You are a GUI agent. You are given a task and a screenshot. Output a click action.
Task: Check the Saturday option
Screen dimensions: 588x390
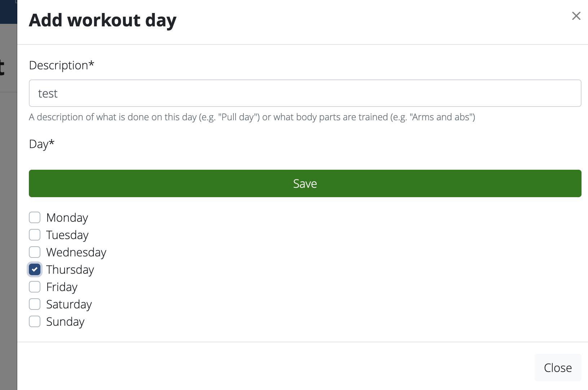pos(34,304)
